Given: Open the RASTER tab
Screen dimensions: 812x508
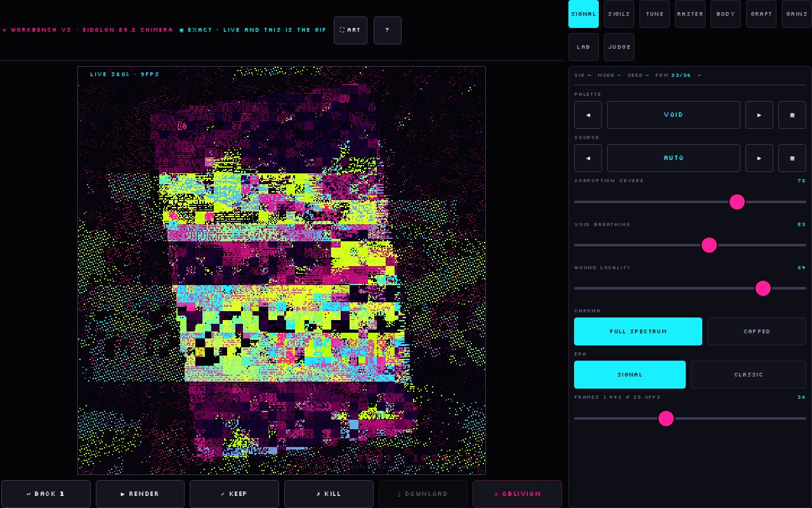Looking at the screenshot, I should [x=690, y=14].
